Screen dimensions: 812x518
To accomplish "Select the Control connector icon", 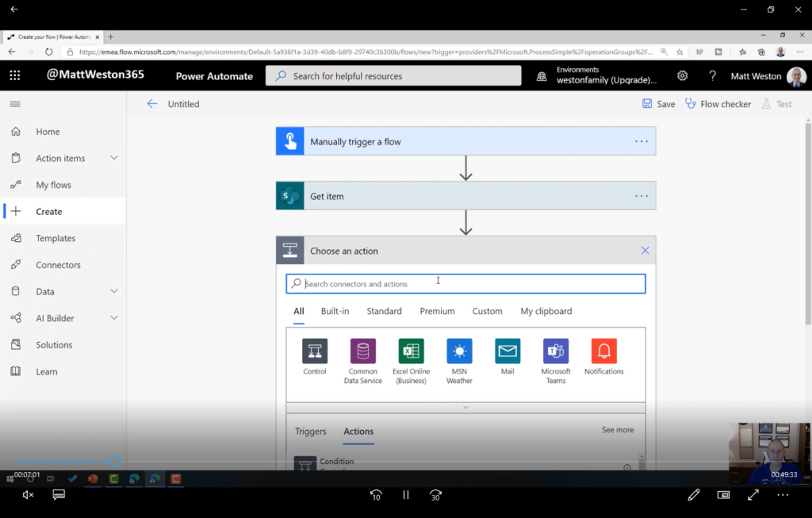I will pos(314,351).
